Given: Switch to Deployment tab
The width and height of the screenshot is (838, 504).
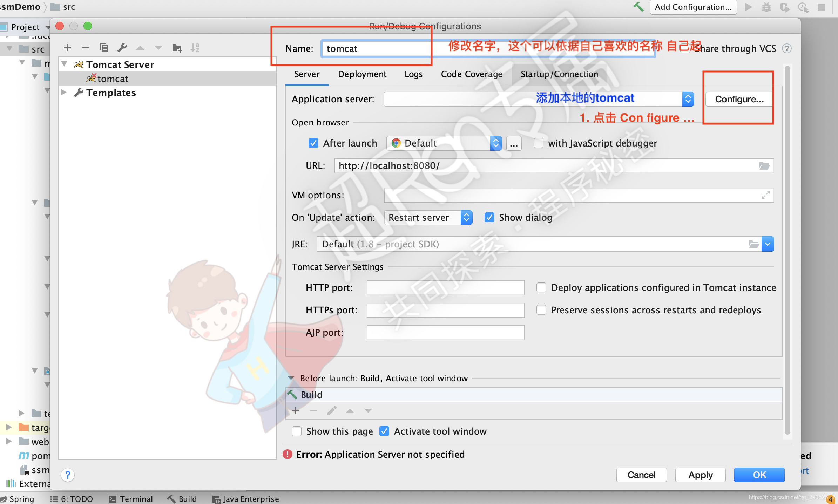Looking at the screenshot, I should (362, 74).
